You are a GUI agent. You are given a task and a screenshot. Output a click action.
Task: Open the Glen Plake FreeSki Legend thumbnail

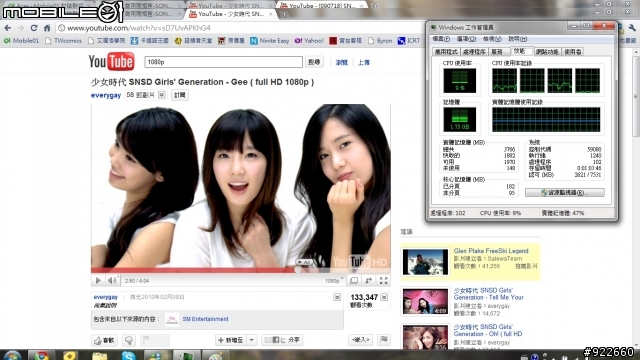coord(425,262)
